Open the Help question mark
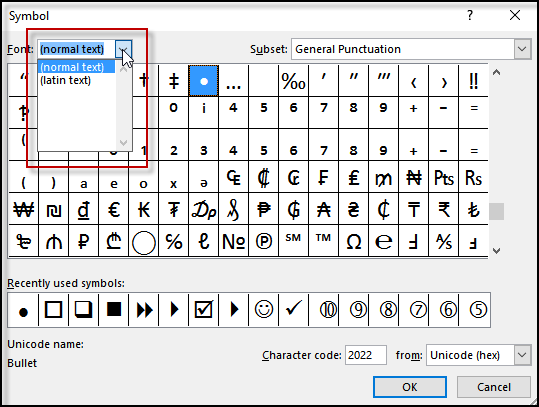 click(470, 15)
